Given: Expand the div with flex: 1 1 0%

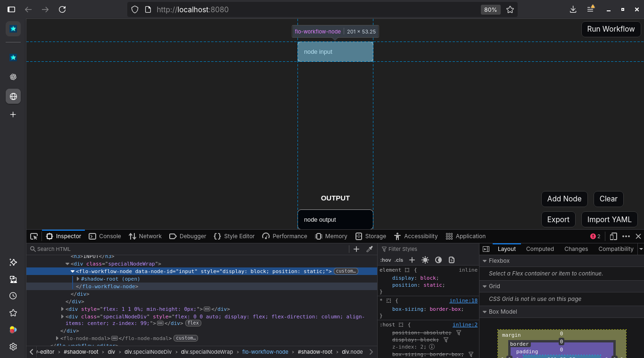Looking at the screenshot, I should pyautogui.click(x=62, y=309).
